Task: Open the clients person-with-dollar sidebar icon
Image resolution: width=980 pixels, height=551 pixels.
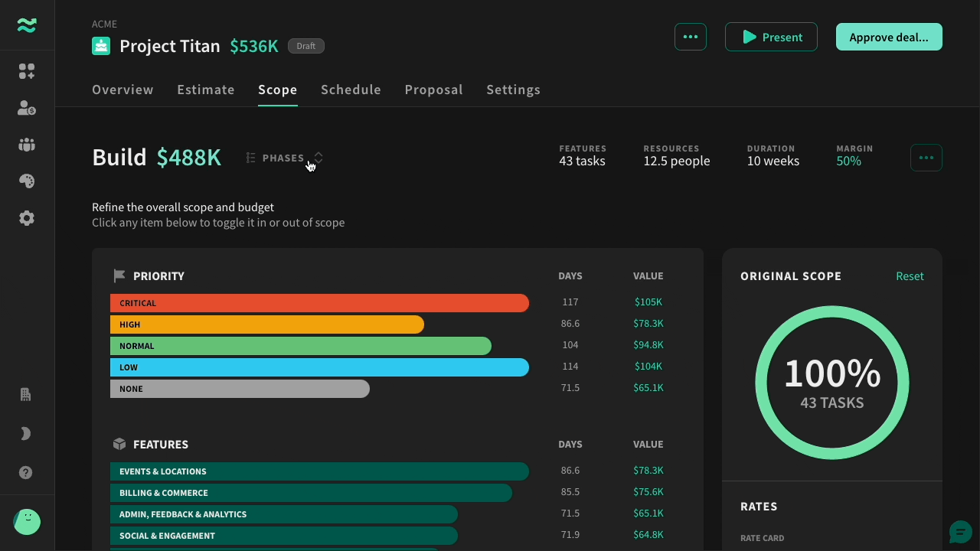Action: click(x=27, y=108)
